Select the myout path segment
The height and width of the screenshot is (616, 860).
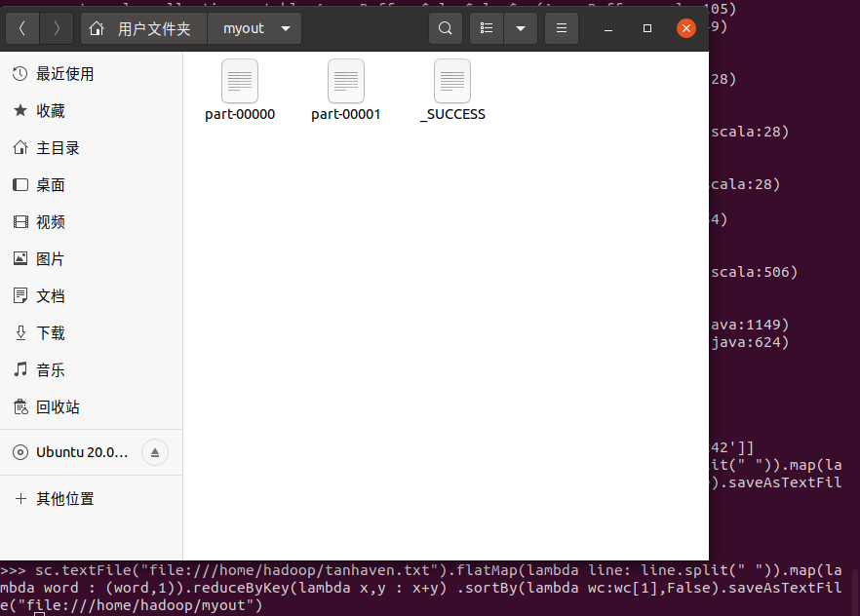coord(244,28)
